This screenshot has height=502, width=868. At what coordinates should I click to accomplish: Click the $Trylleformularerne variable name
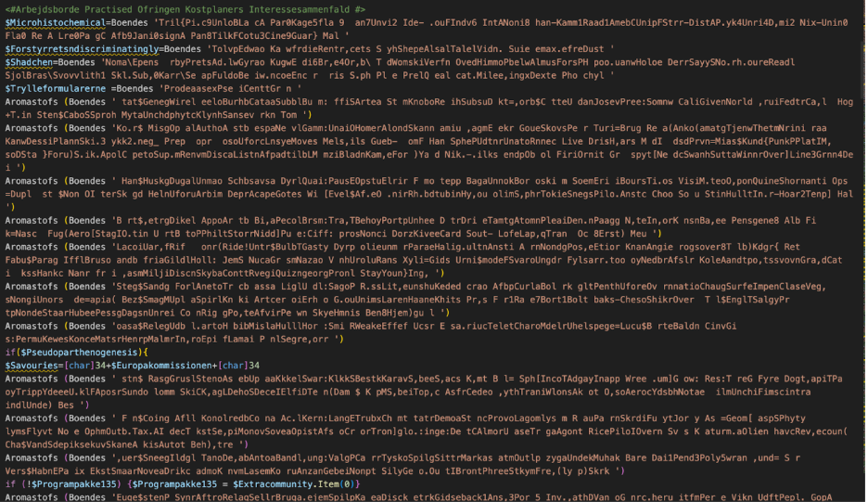(56, 89)
